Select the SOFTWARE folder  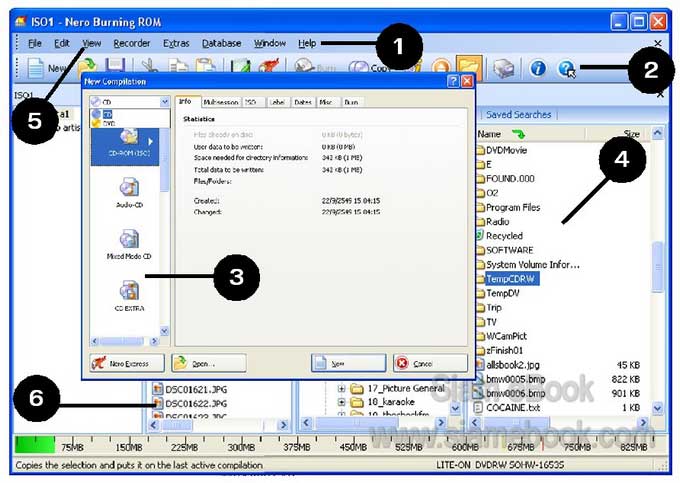[505, 250]
